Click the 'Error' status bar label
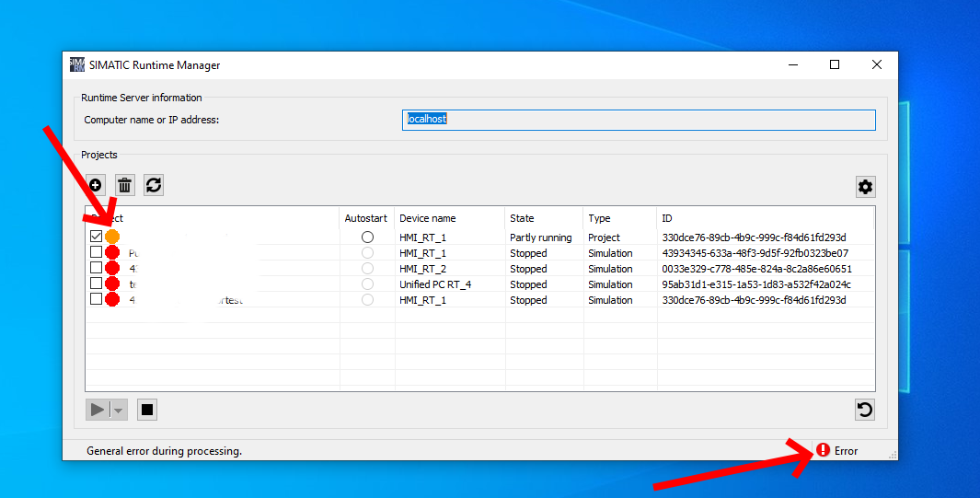980x498 pixels. tap(846, 450)
